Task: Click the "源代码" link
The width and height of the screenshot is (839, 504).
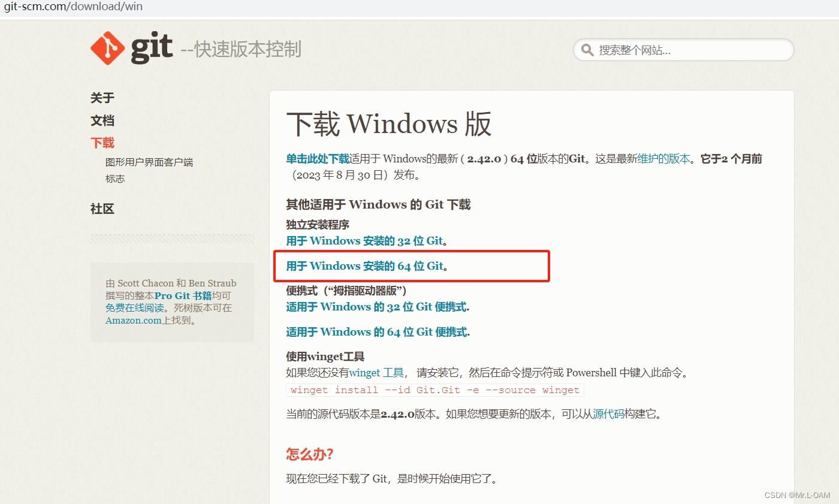Action: click(608, 414)
